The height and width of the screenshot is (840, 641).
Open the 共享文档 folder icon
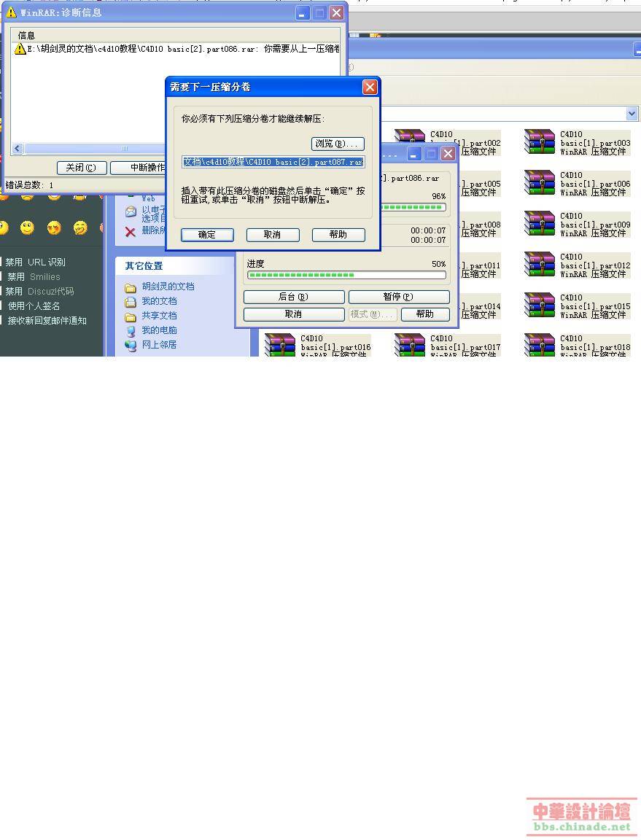131,316
